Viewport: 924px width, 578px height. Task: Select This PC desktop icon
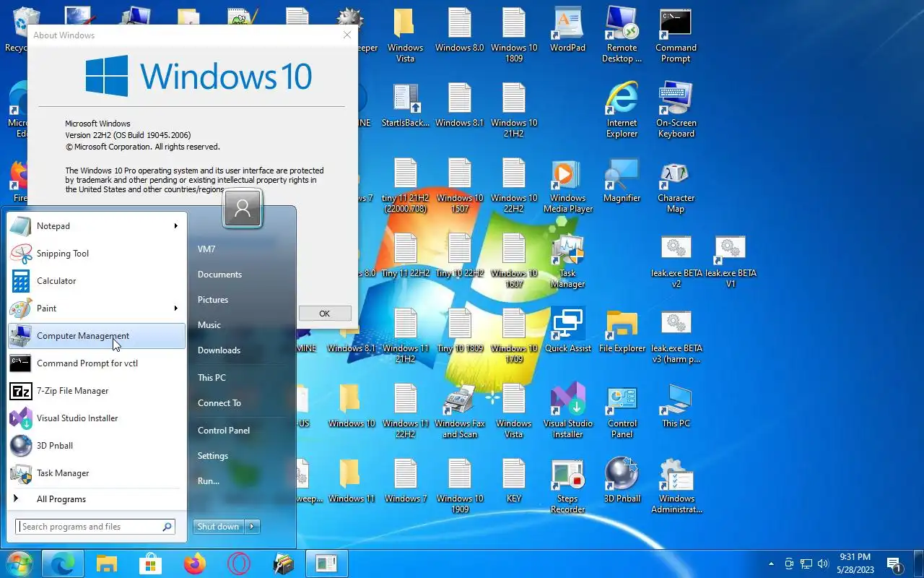(676, 406)
